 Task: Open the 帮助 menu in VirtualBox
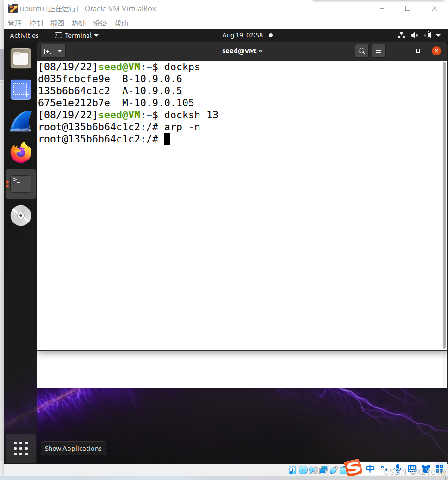coord(121,23)
